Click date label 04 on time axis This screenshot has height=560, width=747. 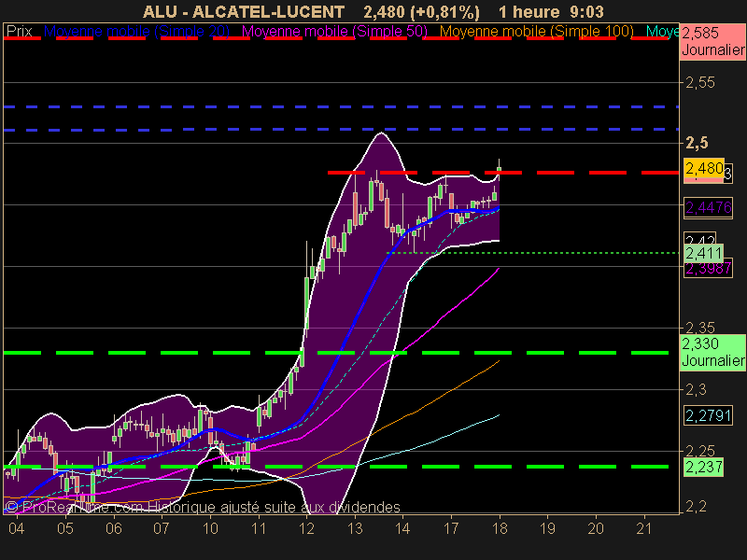pyautogui.click(x=17, y=528)
